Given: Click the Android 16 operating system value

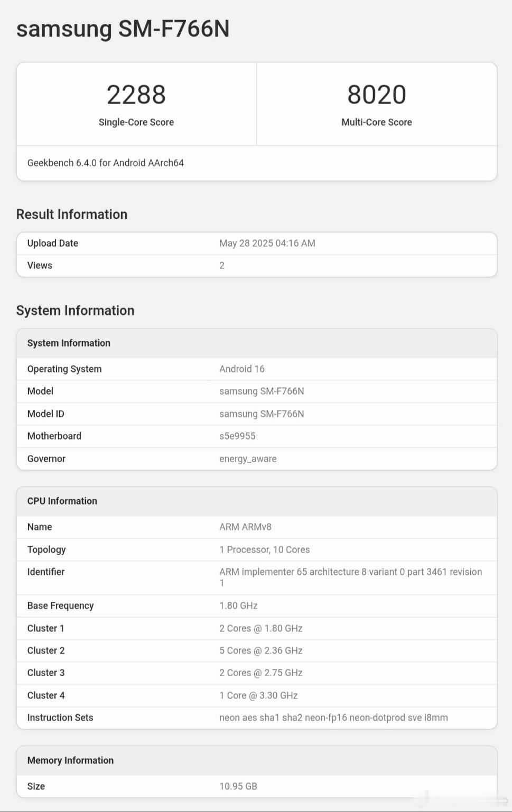Looking at the screenshot, I should click(242, 369).
